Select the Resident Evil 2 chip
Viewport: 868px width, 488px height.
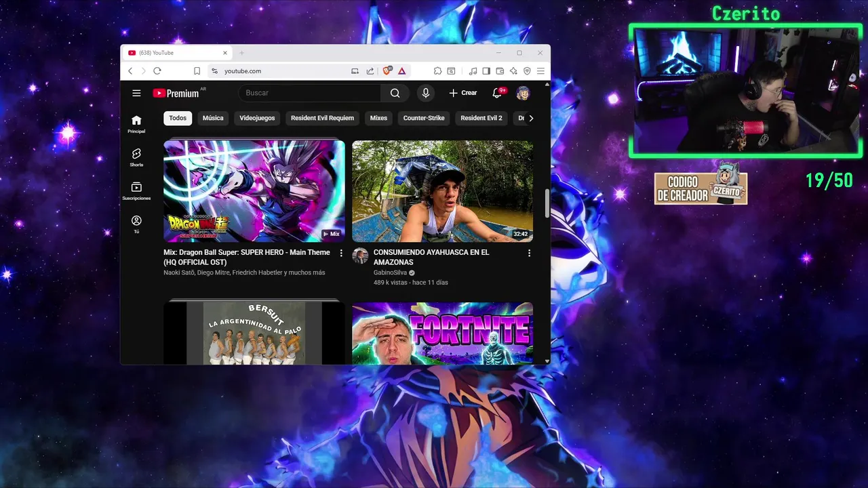point(481,118)
